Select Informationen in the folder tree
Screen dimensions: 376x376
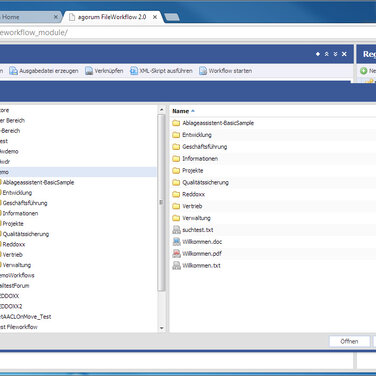(x=20, y=213)
